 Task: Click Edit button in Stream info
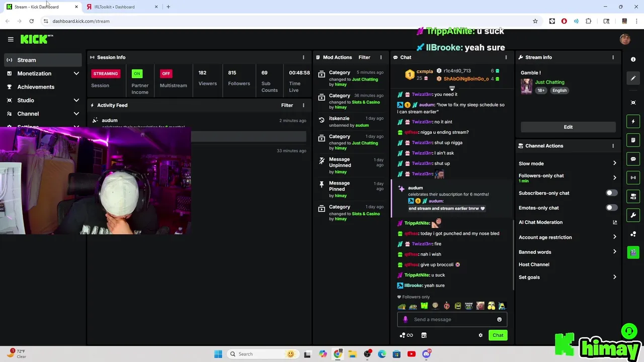568,127
